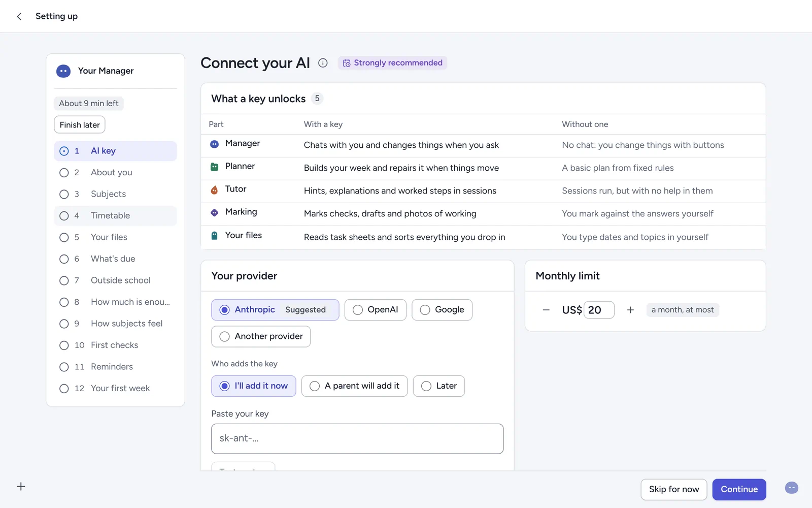Viewport: 812px width, 508px height.
Task: Increase monthly limit with plus icon
Action: coord(630,310)
